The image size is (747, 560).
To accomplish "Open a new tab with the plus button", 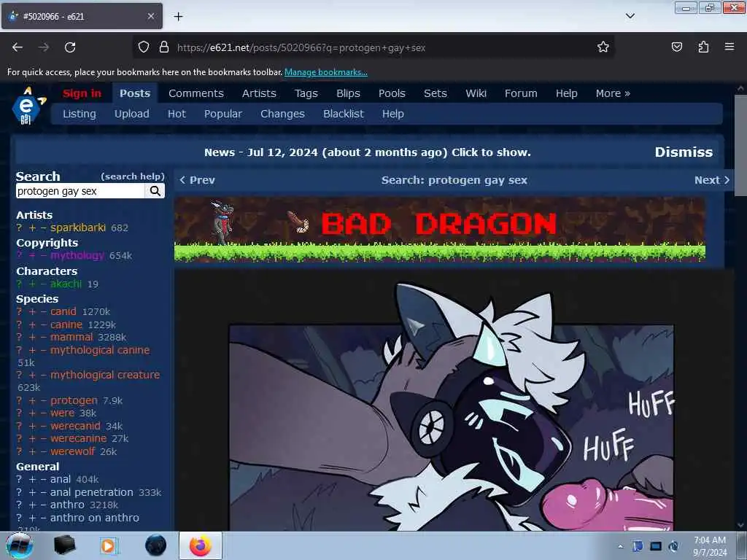I will [178, 17].
